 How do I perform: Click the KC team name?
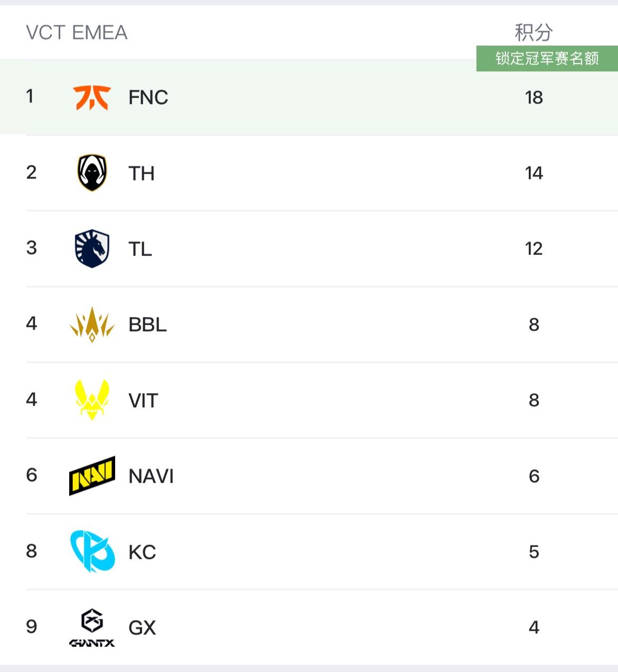(142, 552)
